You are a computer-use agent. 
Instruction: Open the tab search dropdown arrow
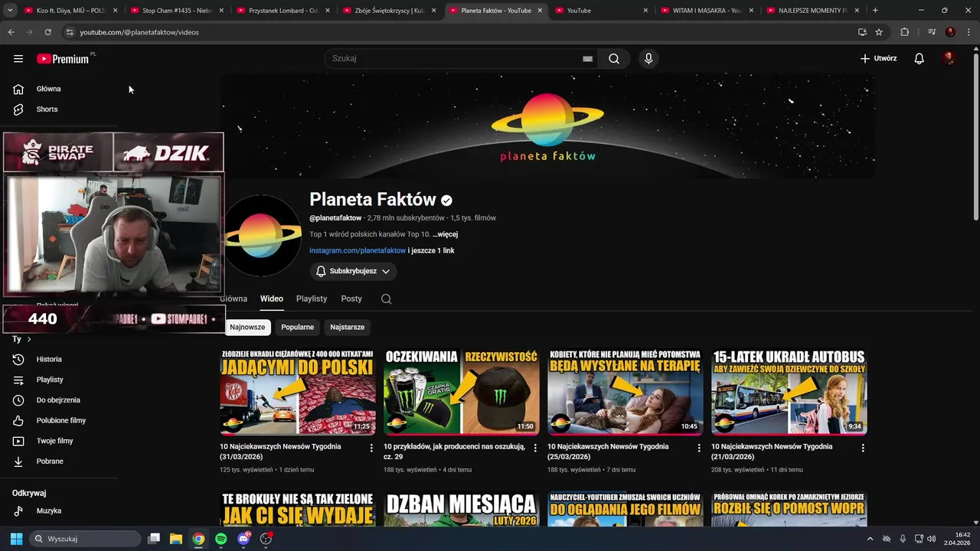tap(10, 11)
